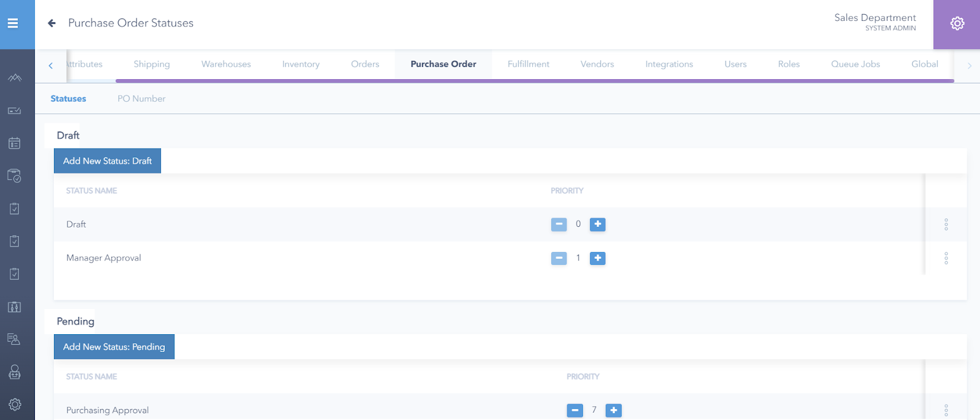The height and width of the screenshot is (420, 980).
Task: Go back using the arrow beside Purchase Order Statuses
Action: pyautogui.click(x=52, y=23)
